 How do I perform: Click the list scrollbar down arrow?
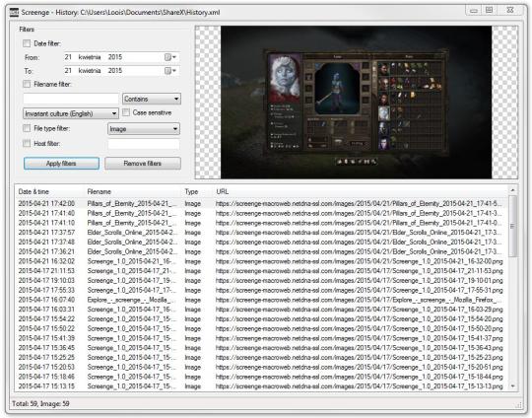click(512, 386)
